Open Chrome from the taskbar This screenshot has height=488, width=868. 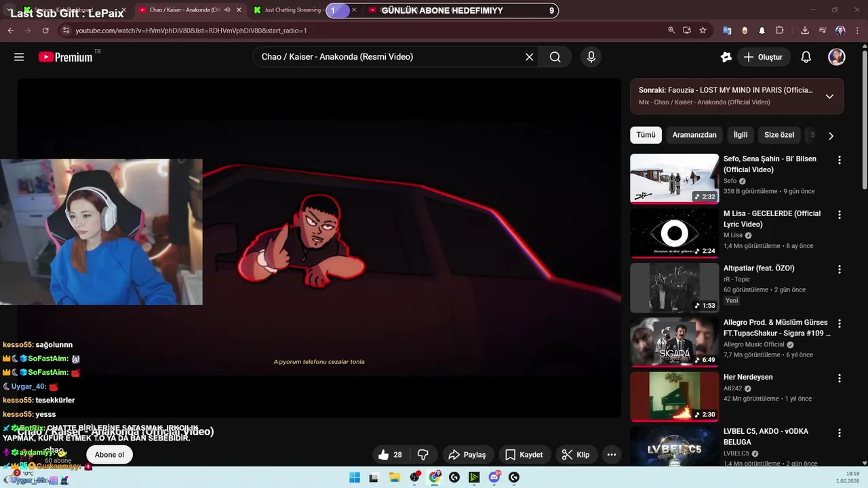coord(435,478)
